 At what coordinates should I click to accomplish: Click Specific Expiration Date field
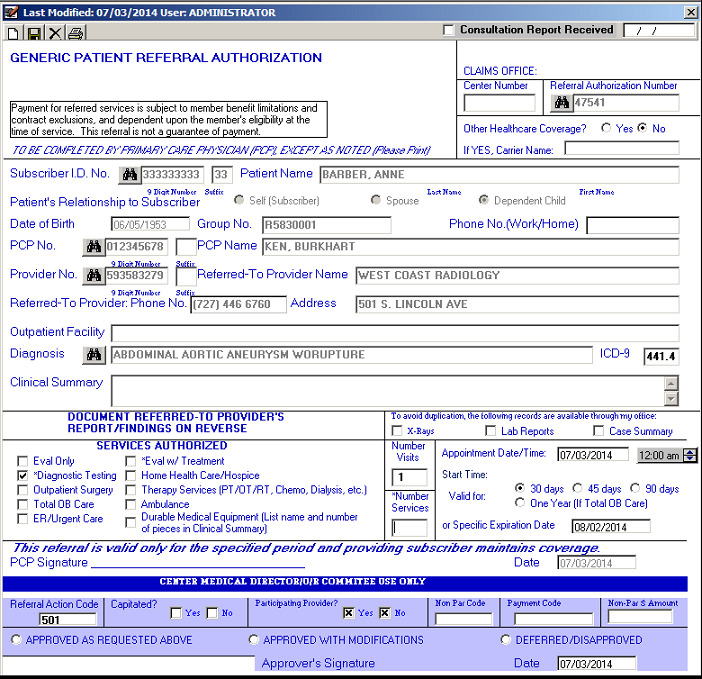tap(611, 526)
